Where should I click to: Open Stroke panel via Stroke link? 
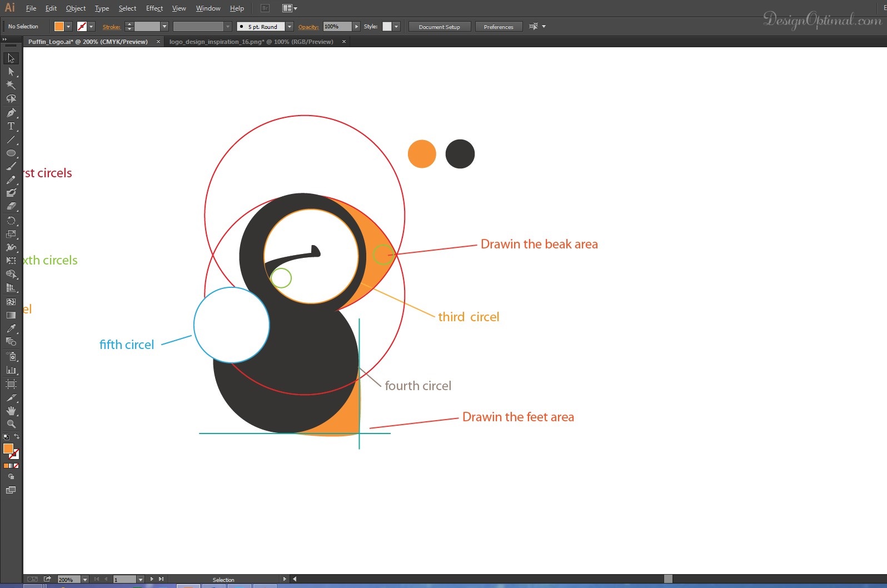tap(111, 27)
